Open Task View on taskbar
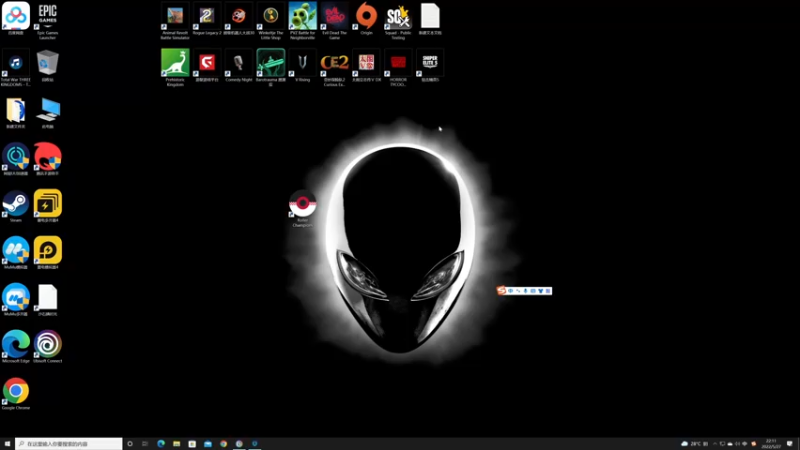The width and height of the screenshot is (800, 450). (145, 444)
